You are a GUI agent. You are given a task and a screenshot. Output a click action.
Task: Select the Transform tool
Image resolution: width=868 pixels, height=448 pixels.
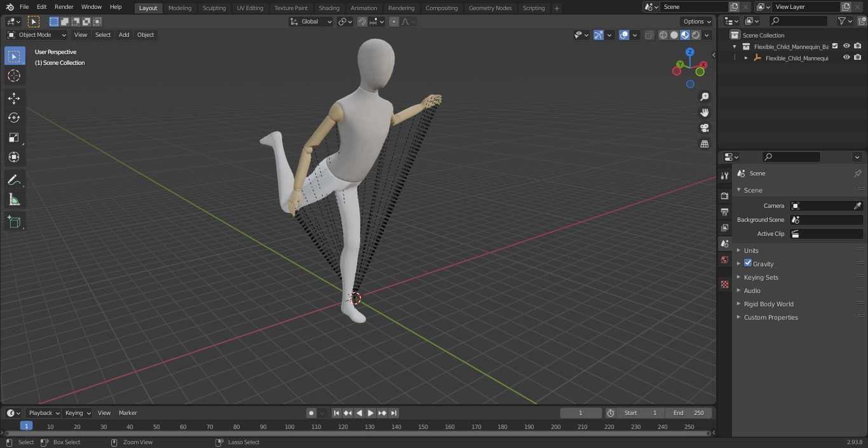[14, 157]
